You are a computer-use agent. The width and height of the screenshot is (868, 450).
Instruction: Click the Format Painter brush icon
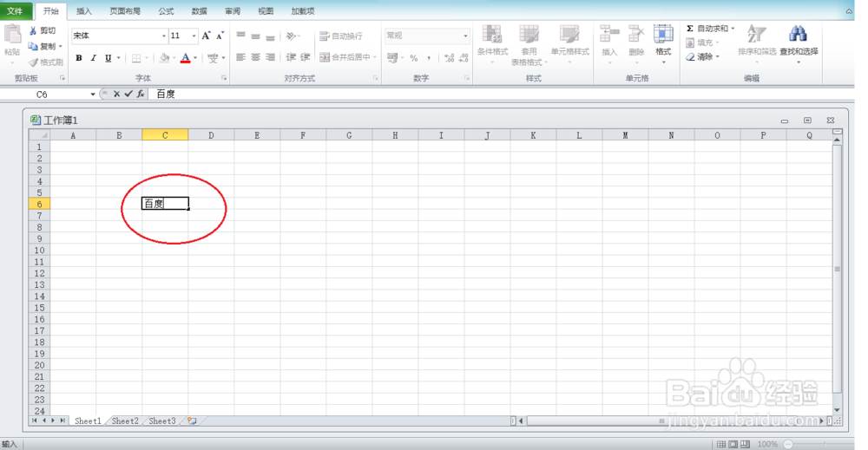click(33, 62)
